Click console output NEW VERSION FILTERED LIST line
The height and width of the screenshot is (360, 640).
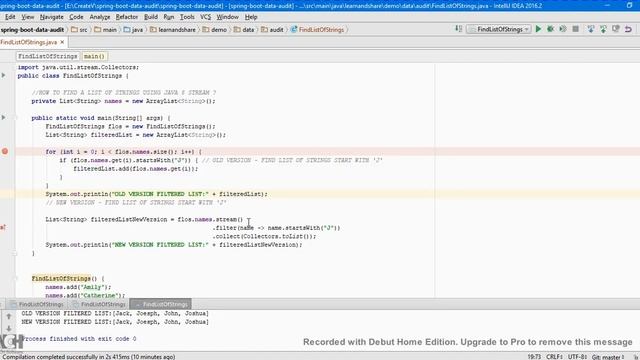(x=115, y=322)
